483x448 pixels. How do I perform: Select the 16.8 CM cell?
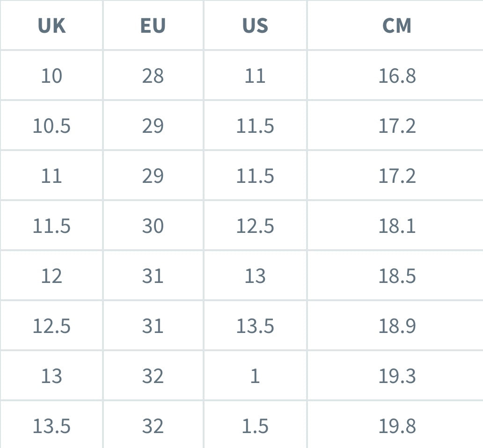(397, 76)
